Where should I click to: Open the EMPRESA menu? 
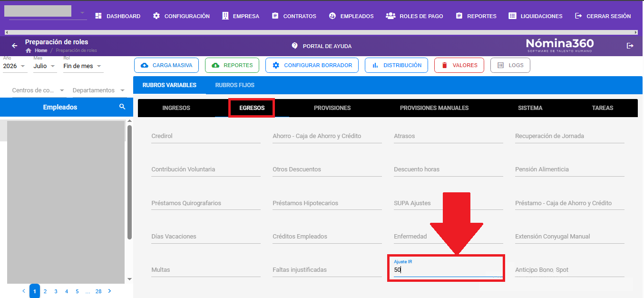[x=240, y=16]
